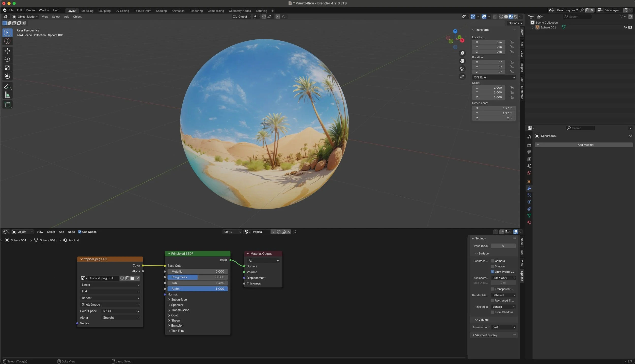
Task: Switch orthographic/perspective grid icon
Action: 462,76
